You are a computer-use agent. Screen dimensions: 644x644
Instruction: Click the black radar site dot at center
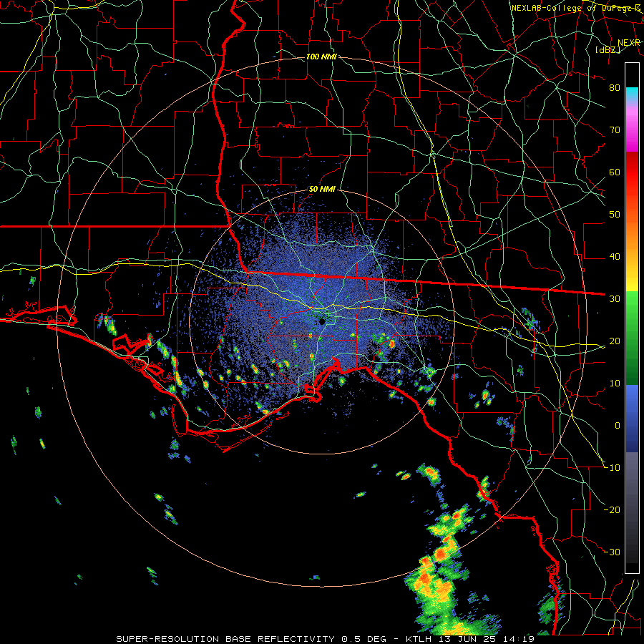(x=323, y=321)
